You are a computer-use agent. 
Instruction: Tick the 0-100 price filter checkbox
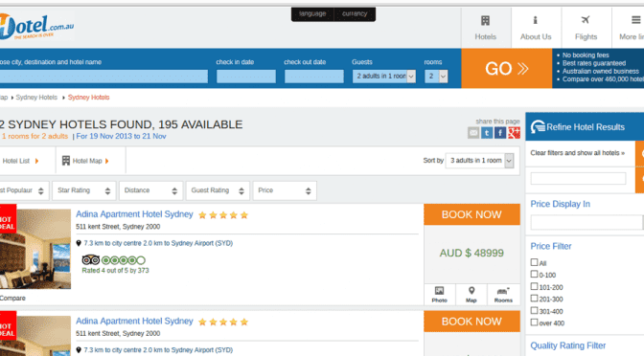pyautogui.click(x=534, y=274)
